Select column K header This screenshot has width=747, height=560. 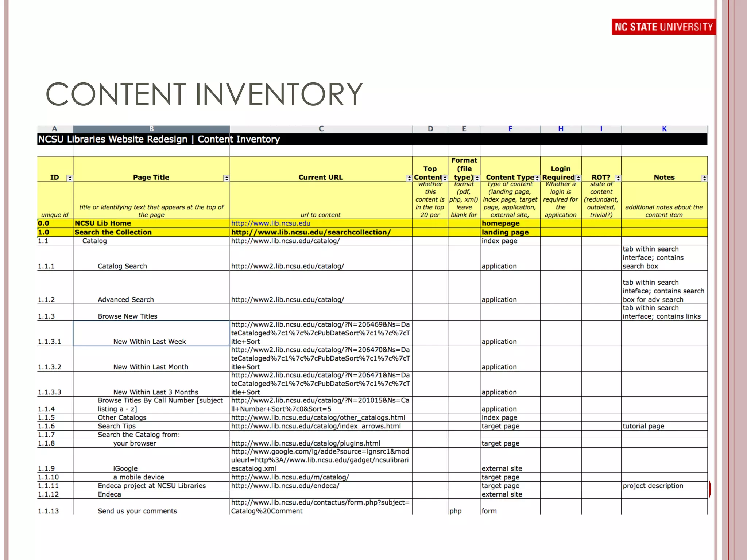[x=664, y=129]
